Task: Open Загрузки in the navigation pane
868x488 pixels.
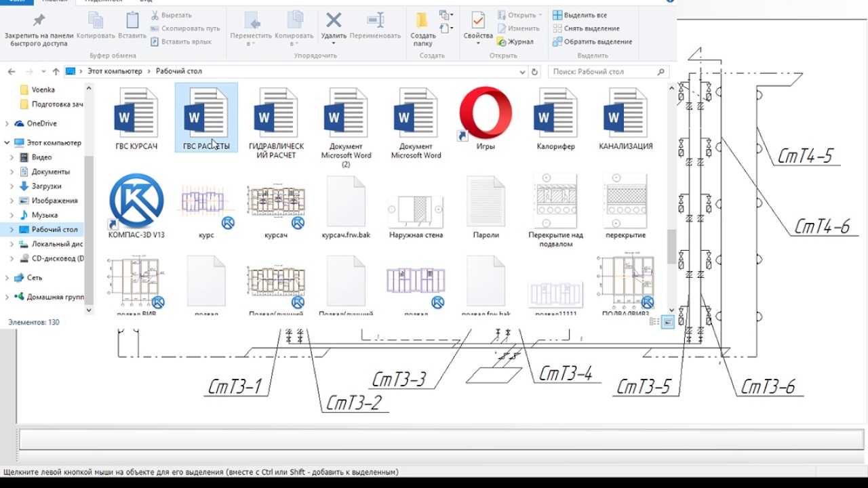Action: click(x=46, y=186)
